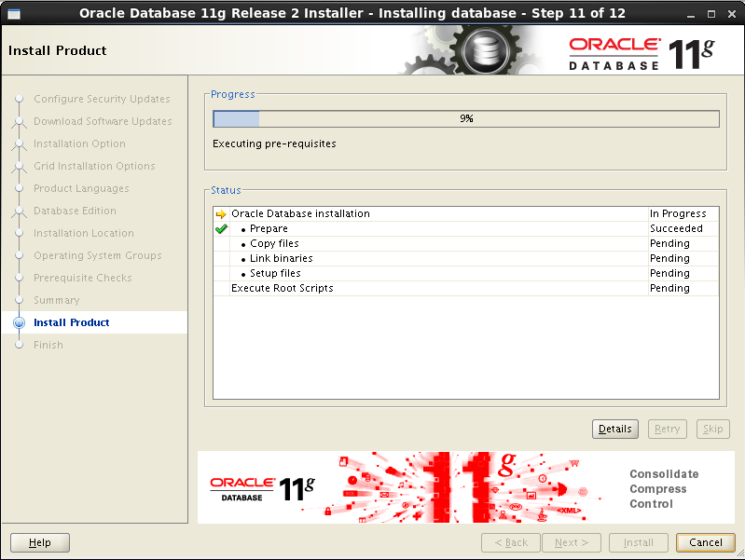This screenshot has height=560, width=745.
Task: Cancel the database installation
Action: pyautogui.click(x=706, y=542)
